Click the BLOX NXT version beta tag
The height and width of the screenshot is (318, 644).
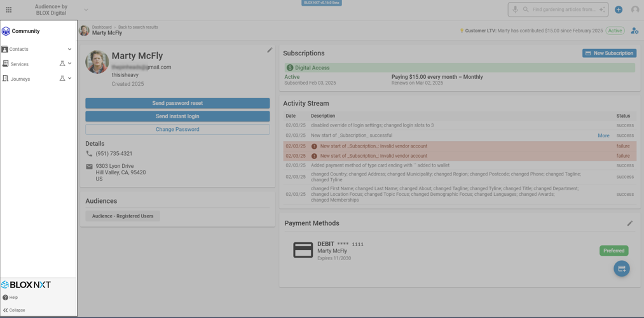coord(322,3)
